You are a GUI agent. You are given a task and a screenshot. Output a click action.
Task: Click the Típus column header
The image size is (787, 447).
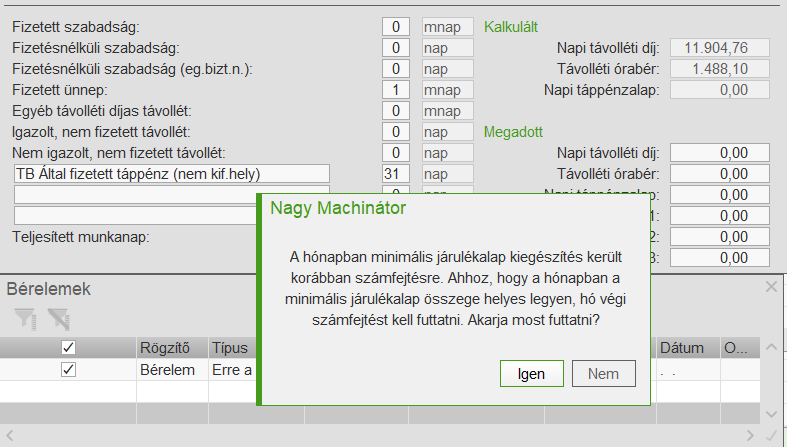232,348
